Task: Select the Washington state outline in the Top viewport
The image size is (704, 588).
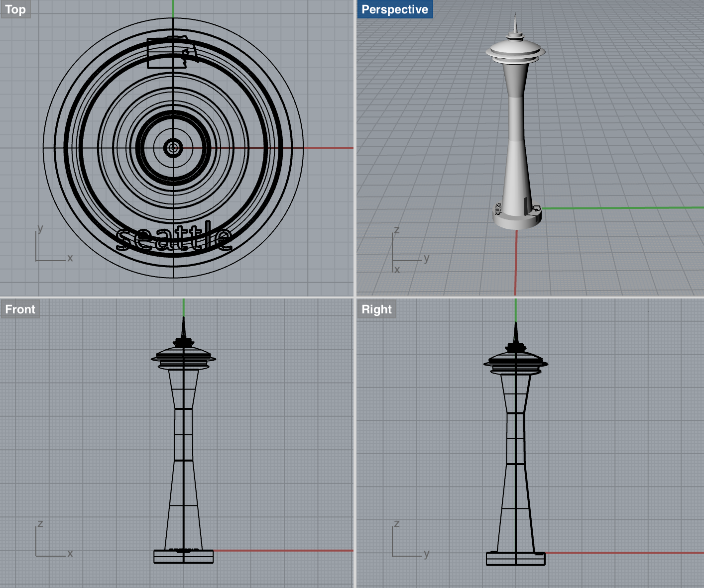Action: [172, 52]
